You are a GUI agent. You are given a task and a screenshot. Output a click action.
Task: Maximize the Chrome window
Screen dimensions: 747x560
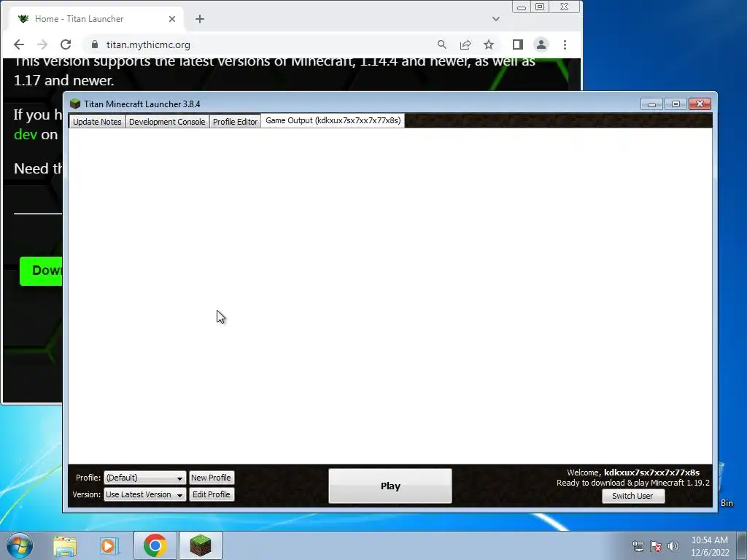540,7
